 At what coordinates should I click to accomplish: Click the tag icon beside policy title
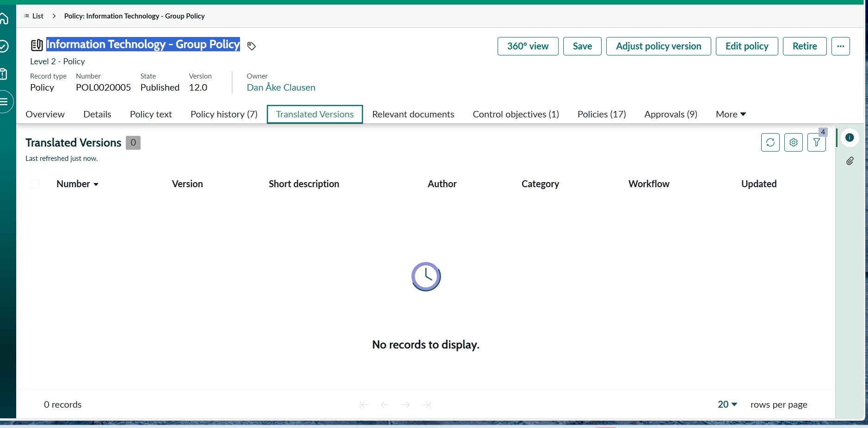point(252,46)
